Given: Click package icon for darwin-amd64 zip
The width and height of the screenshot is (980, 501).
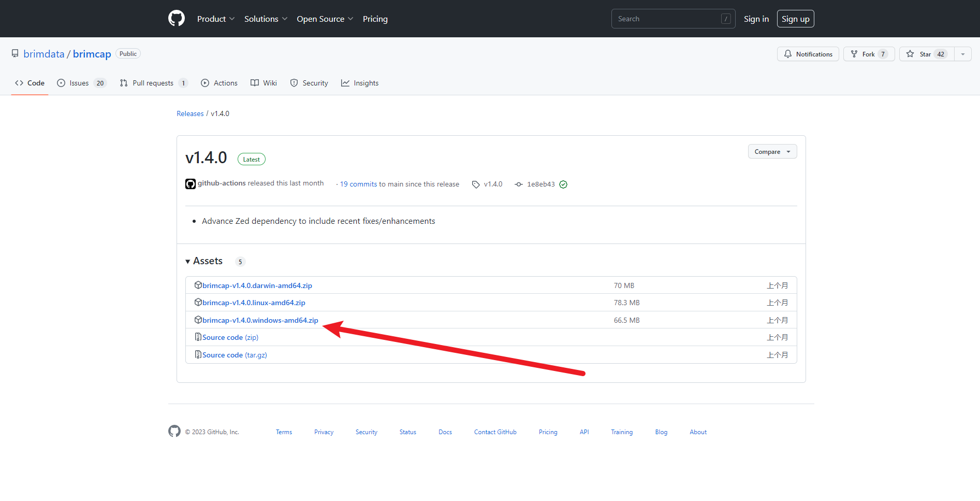Looking at the screenshot, I should pyautogui.click(x=198, y=285).
